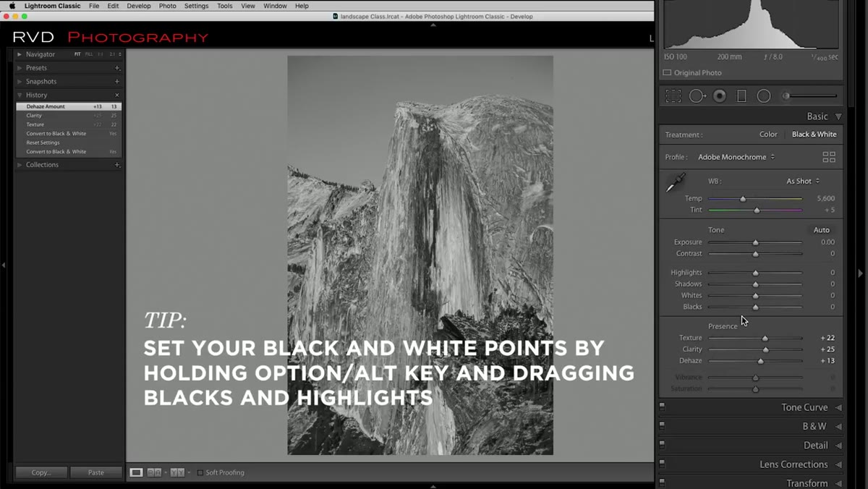868x489 pixels.
Task: Add a collection with Collections plus icon
Action: pos(117,165)
